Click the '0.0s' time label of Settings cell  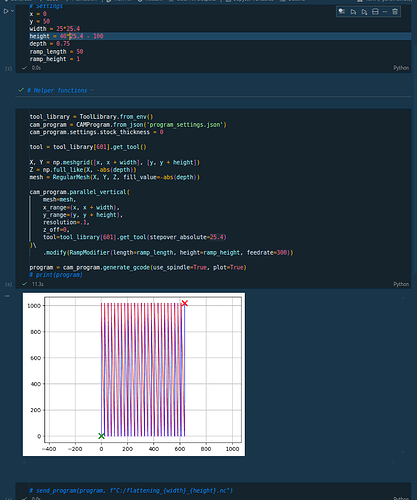tap(36, 68)
